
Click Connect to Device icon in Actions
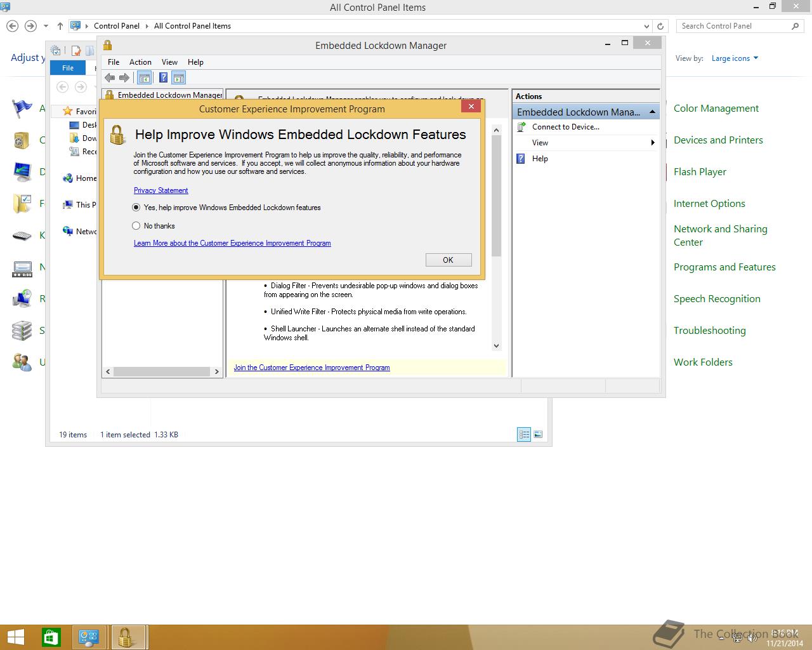[x=521, y=127]
